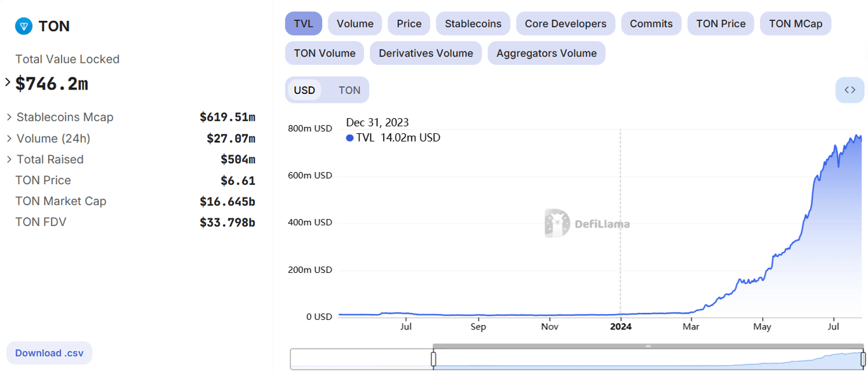The height and width of the screenshot is (372, 868).
Task: Click the TON Market Cap value $16.645b
Action: 227,201
